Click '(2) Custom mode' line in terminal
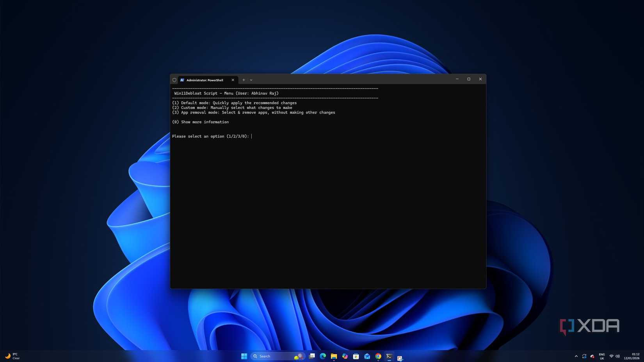This screenshot has width=644, height=362. pyautogui.click(x=232, y=108)
